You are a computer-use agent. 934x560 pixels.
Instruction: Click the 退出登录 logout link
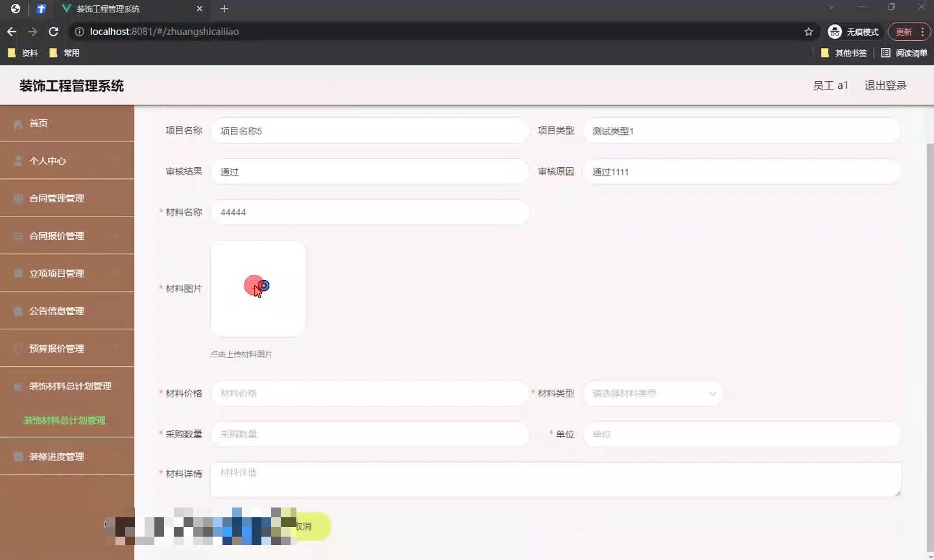885,85
